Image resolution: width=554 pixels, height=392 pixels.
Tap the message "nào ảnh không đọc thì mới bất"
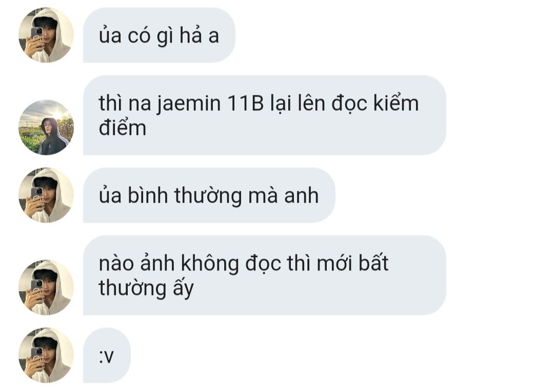[264, 275]
